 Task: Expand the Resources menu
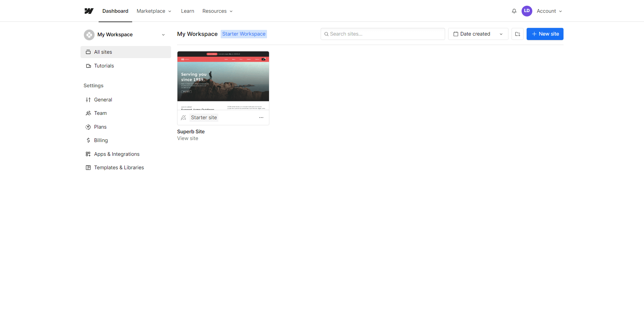pyautogui.click(x=217, y=11)
